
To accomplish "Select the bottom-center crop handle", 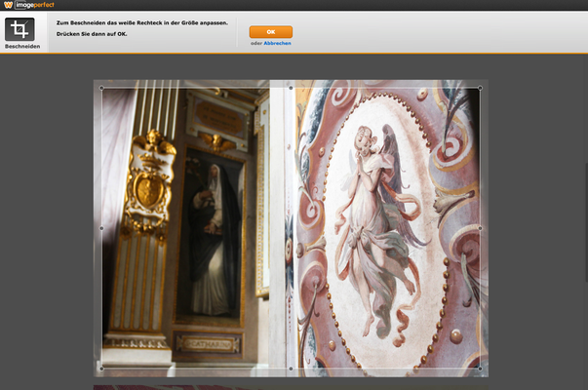I will (291, 369).
